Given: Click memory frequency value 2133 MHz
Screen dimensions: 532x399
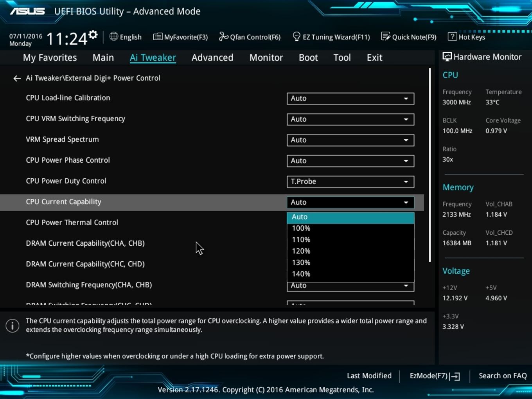Looking at the screenshot, I should pos(457,214).
